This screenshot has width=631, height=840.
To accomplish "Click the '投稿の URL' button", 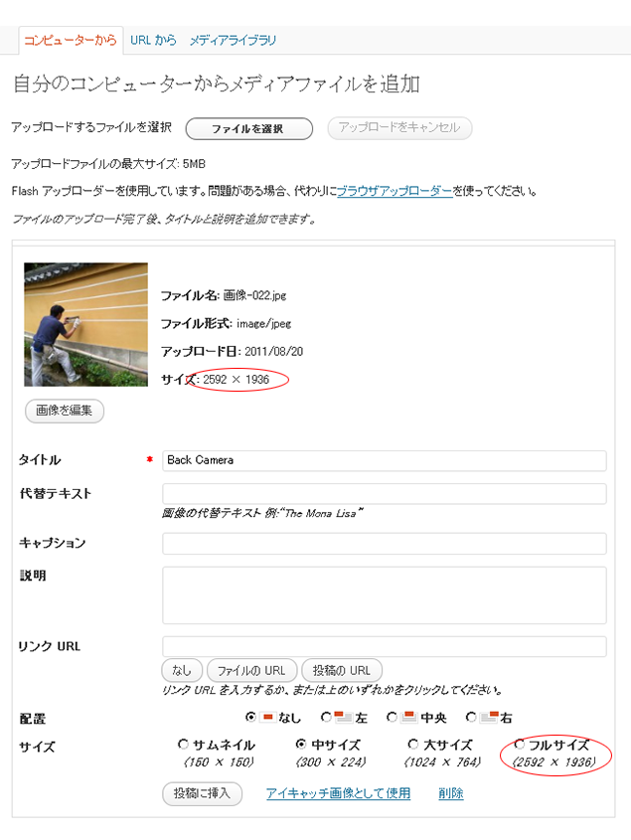I will coord(342,670).
